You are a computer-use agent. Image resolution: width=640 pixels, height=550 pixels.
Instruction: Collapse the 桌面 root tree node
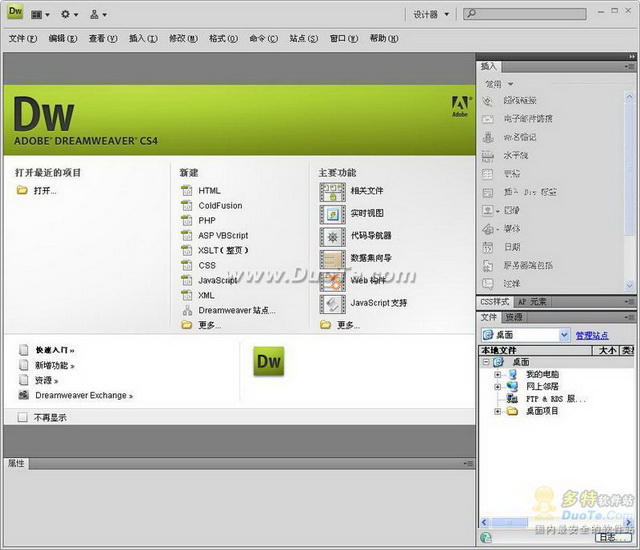pos(486,362)
